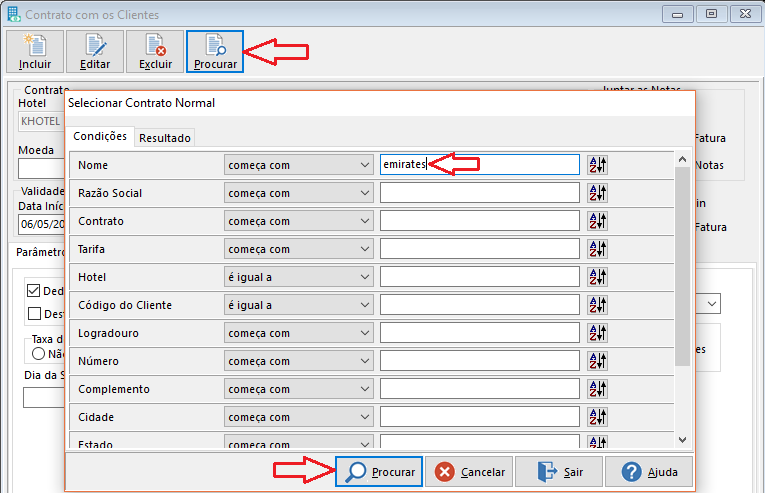Image resolution: width=765 pixels, height=493 pixels.
Task: Open the Código do Cliente condition dropdown
Action: coord(299,305)
